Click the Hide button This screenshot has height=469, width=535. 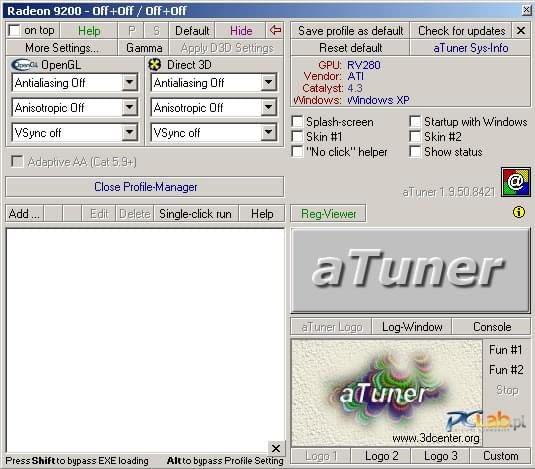[x=241, y=31]
